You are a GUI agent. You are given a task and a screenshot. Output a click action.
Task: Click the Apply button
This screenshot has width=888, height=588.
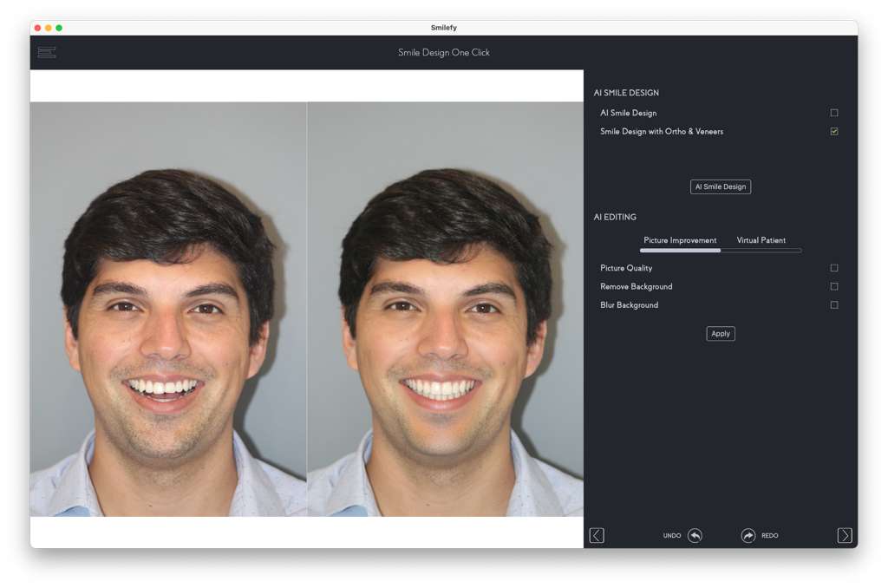pyautogui.click(x=721, y=334)
